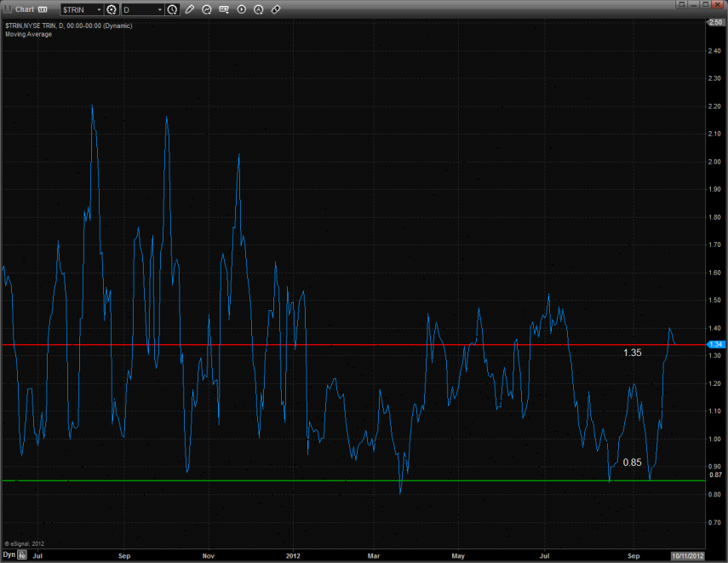728x563 pixels.
Task: Click the $TRIN,NYSE TRIN chart description text
Action: click(x=68, y=26)
